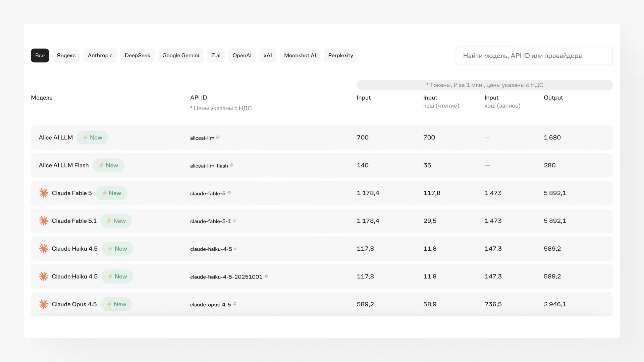Select the model name 'Claude Fable 5.1'

click(x=74, y=221)
